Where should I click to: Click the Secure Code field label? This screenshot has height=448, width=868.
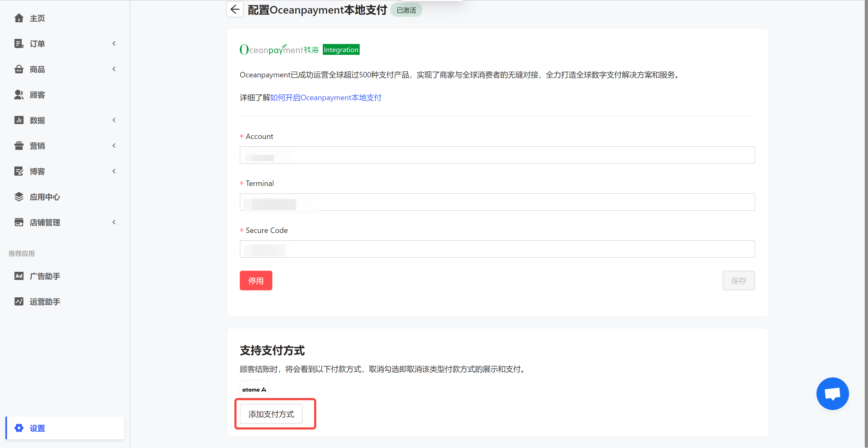pyautogui.click(x=267, y=231)
